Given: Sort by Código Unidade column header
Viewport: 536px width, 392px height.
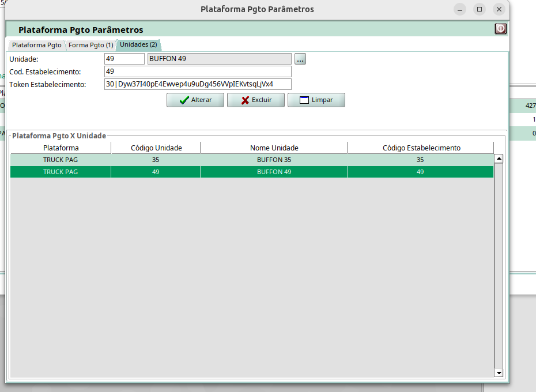Looking at the screenshot, I should pyautogui.click(x=156, y=148).
